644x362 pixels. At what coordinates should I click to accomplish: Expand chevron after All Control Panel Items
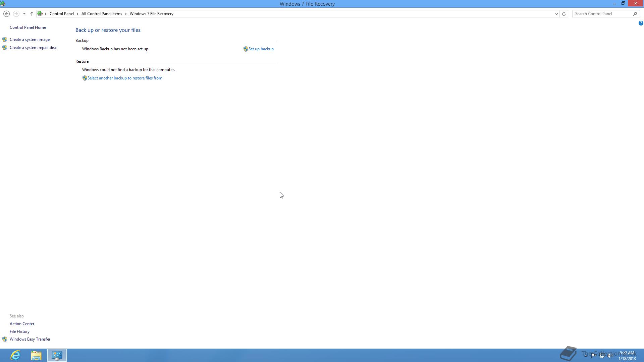pos(126,14)
